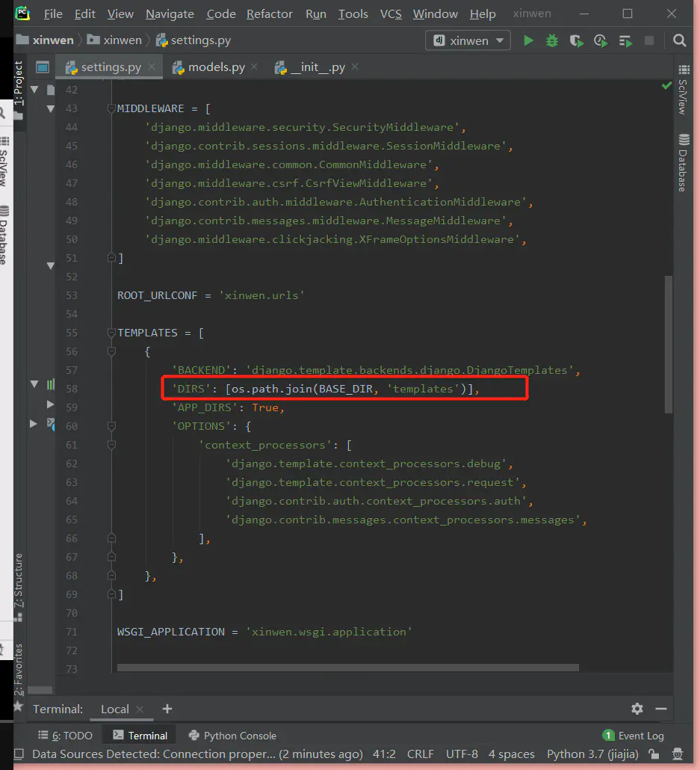The width and height of the screenshot is (700, 770).
Task: Collapse the OPTIONS fold at line 60
Action: 111,426
